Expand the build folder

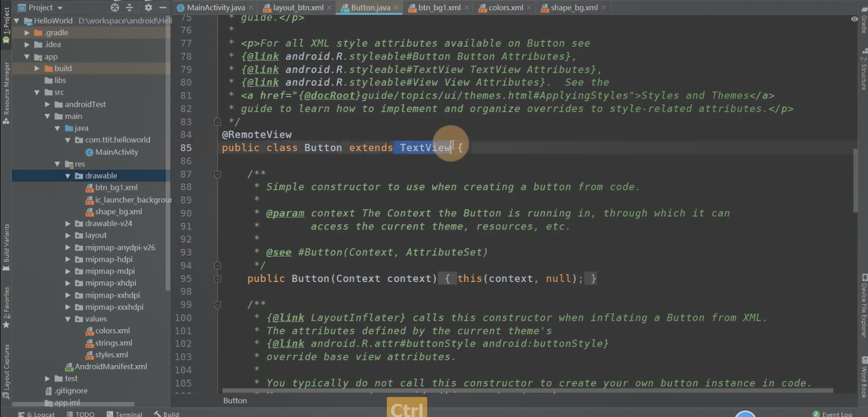37,69
